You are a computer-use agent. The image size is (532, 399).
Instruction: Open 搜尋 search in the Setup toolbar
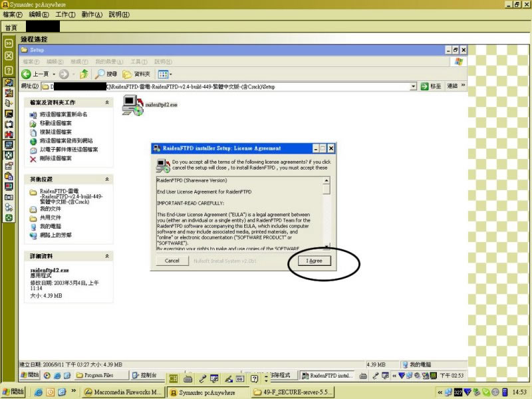(106, 74)
